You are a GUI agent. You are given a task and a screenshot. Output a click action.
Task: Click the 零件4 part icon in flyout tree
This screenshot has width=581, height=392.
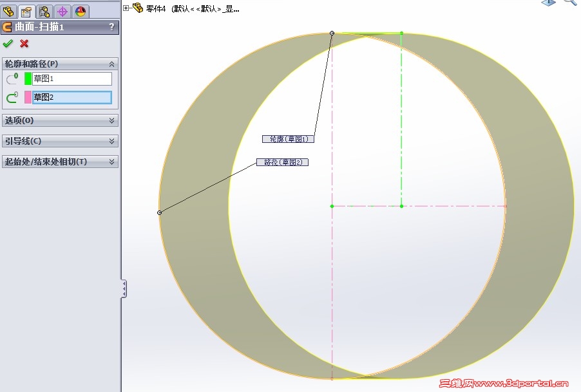pyautogui.click(x=138, y=8)
